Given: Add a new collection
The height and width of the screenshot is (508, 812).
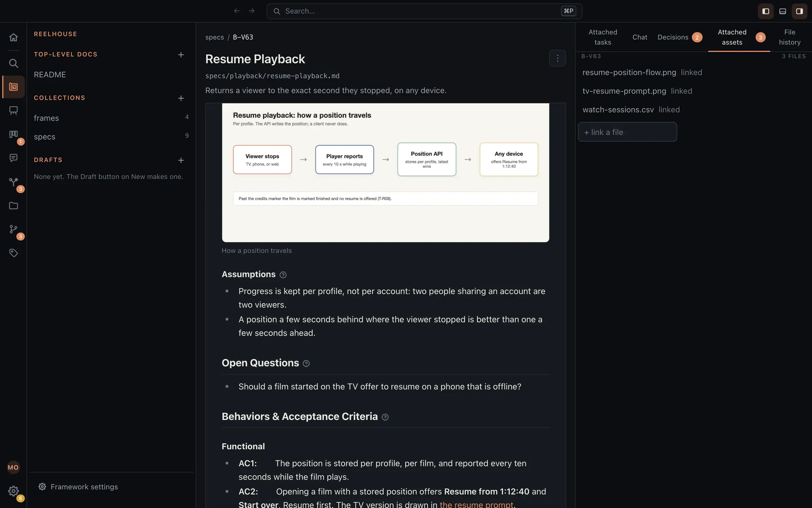Looking at the screenshot, I should [x=181, y=98].
